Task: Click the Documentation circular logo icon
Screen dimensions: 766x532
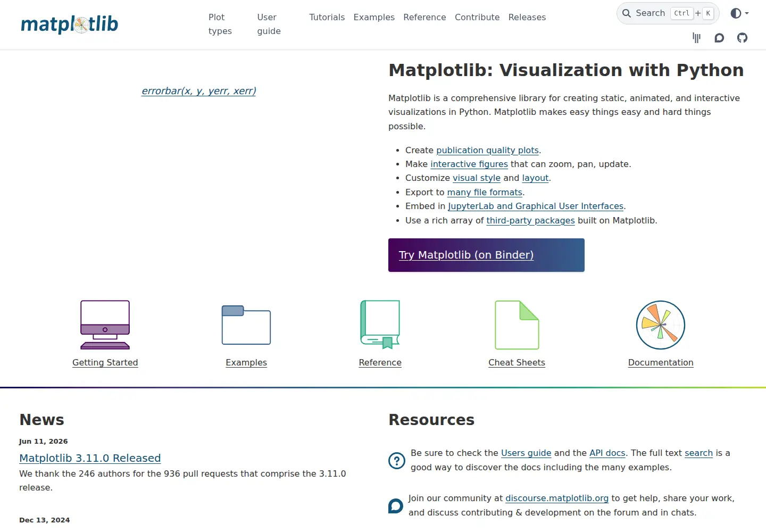Action: click(x=661, y=325)
